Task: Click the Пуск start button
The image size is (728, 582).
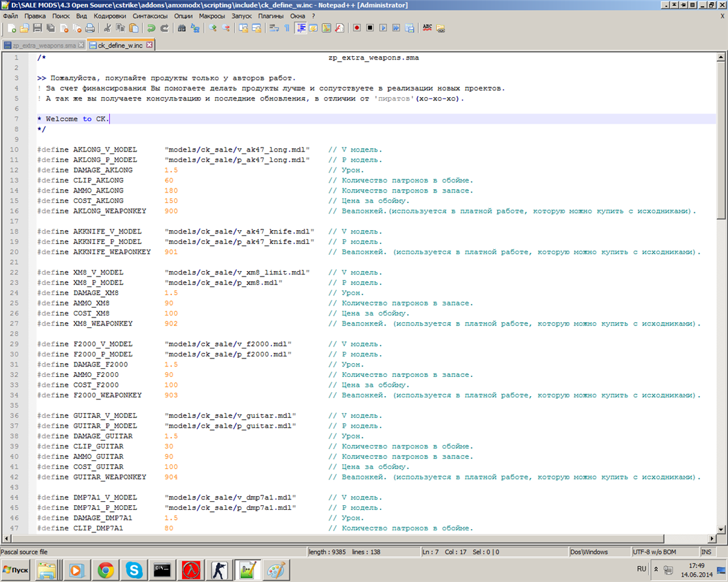Action: pyautogui.click(x=15, y=570)
